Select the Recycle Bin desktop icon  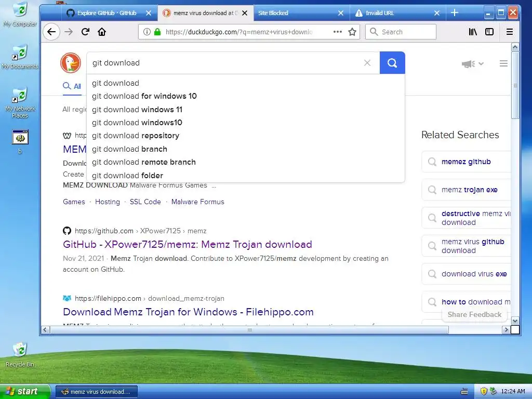coord(20,354)
